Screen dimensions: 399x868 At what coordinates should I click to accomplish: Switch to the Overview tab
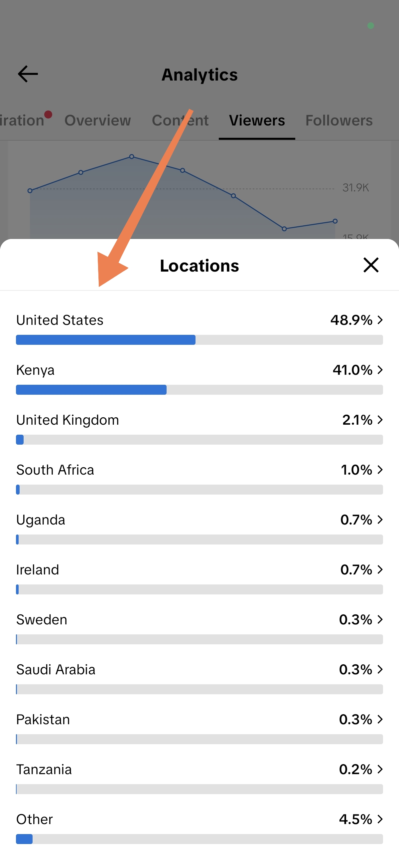point(98,120)
